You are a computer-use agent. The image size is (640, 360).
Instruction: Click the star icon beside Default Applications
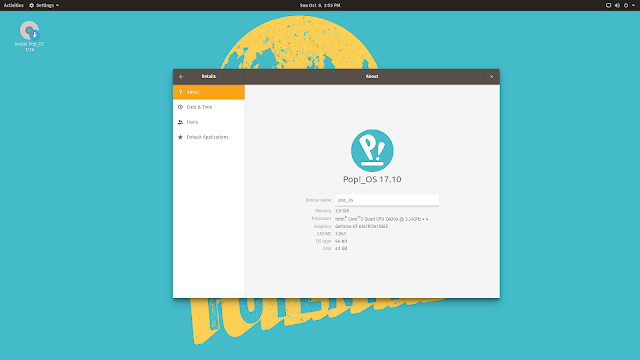(180, 137)
